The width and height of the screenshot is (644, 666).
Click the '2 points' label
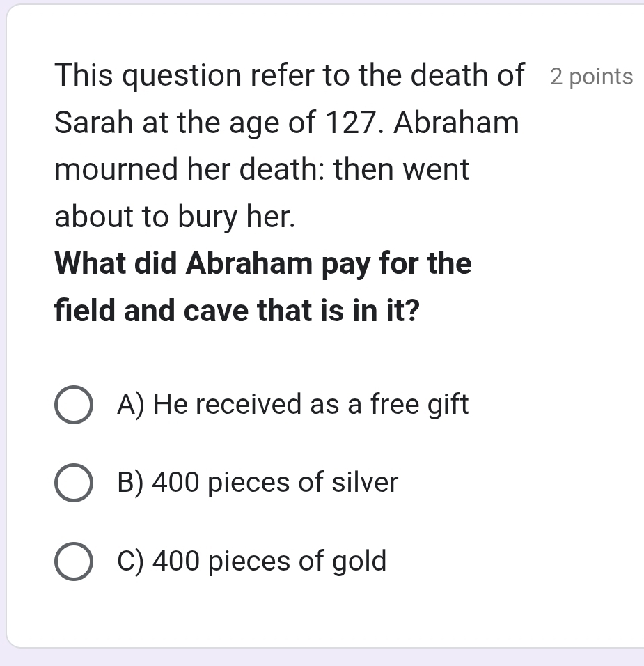(590, 77)
